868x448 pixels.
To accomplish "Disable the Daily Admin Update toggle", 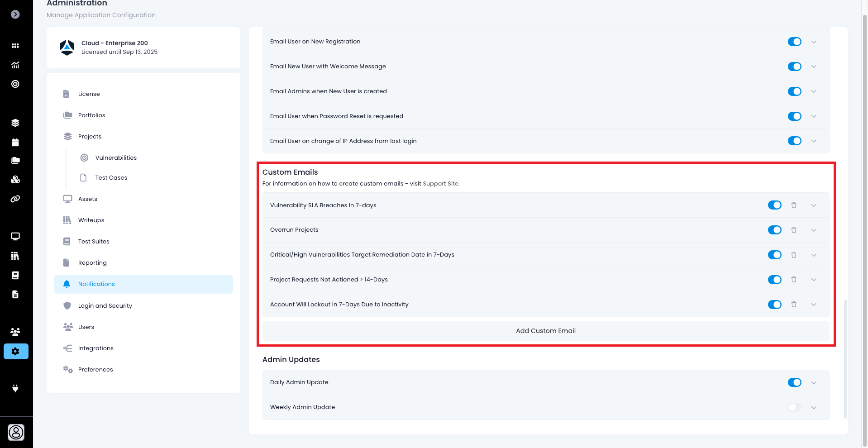I will [794, 382].
